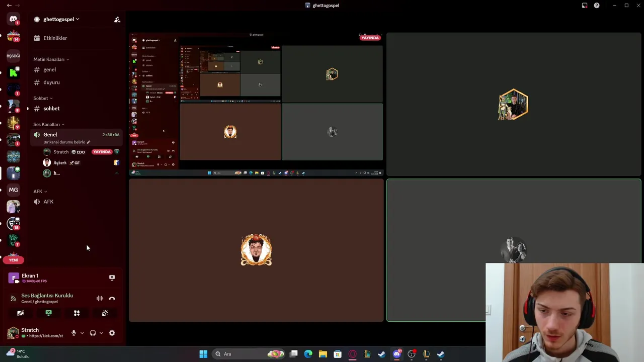Open Stratch user profile panel
The width and height of the screenshot is (644, 362).
click(x=36, y=333)
